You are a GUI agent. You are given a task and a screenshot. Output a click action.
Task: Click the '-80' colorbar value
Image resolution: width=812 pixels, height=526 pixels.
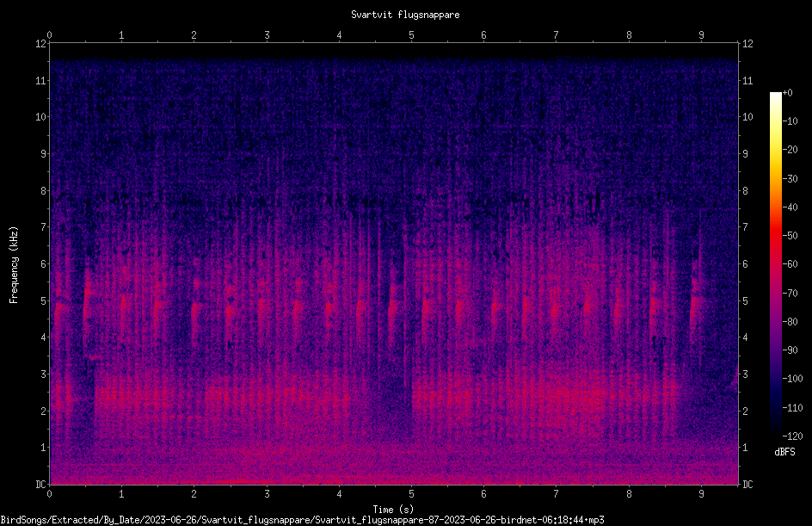pyautogui.click(x=790, y=322)
